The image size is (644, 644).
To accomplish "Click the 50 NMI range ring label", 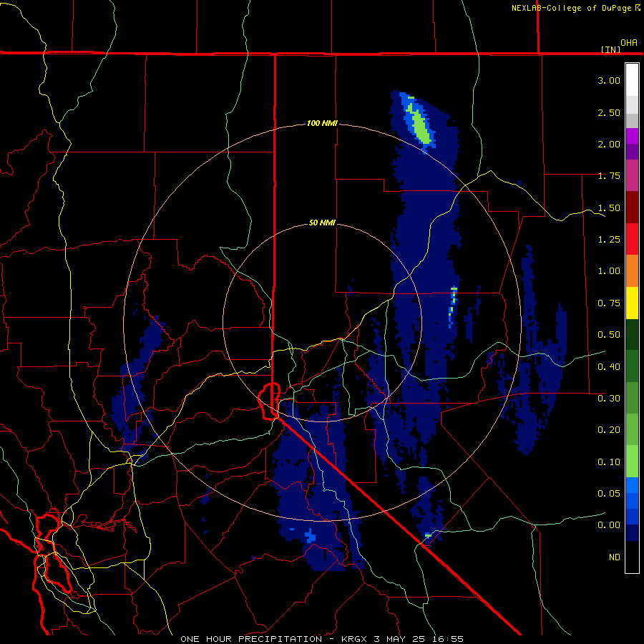I will tap(322, 223).
